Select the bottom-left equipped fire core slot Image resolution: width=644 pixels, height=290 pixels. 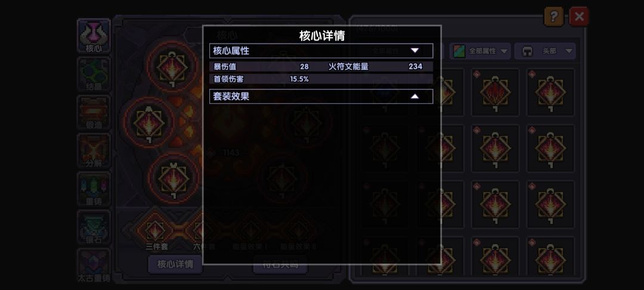point(174,178)
